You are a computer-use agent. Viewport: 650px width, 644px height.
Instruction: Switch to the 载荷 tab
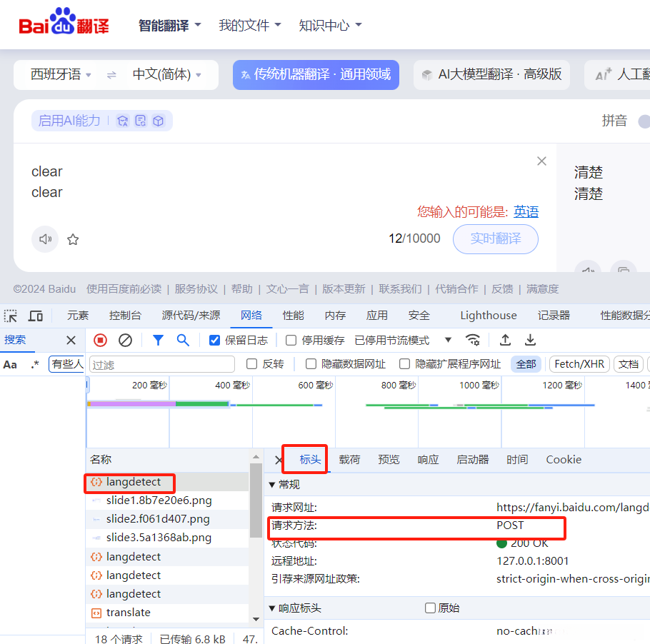[x=349, y=460]
